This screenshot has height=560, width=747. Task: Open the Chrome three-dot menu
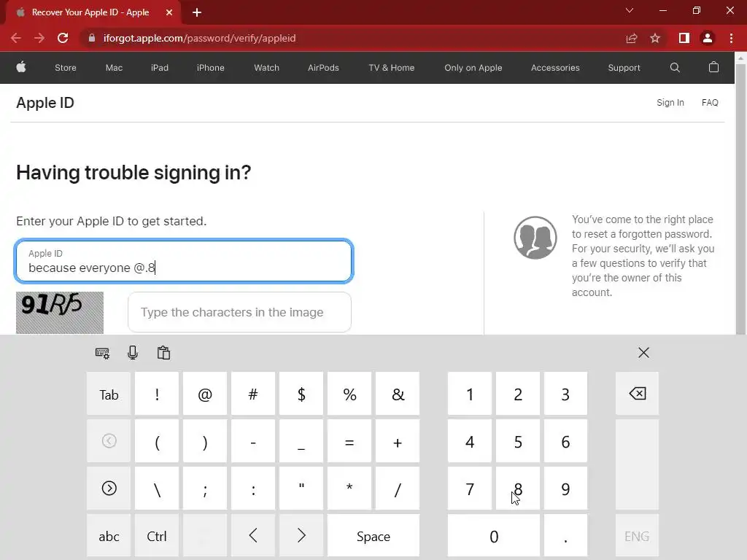[x=731, y=38]
